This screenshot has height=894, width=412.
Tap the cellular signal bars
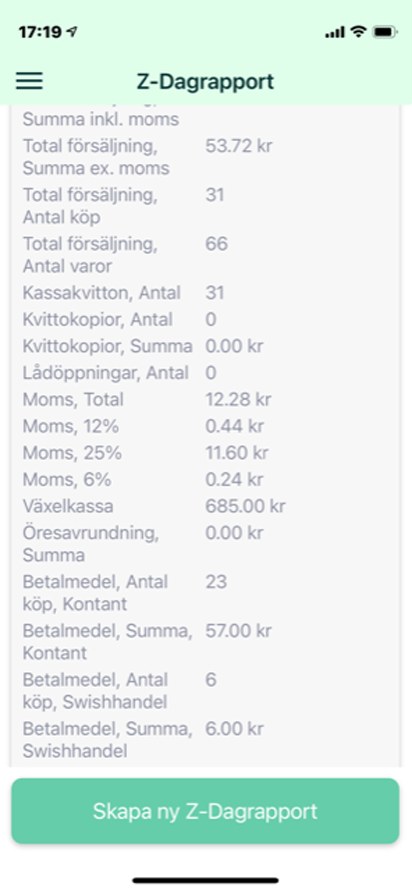[x=335, y=32]
